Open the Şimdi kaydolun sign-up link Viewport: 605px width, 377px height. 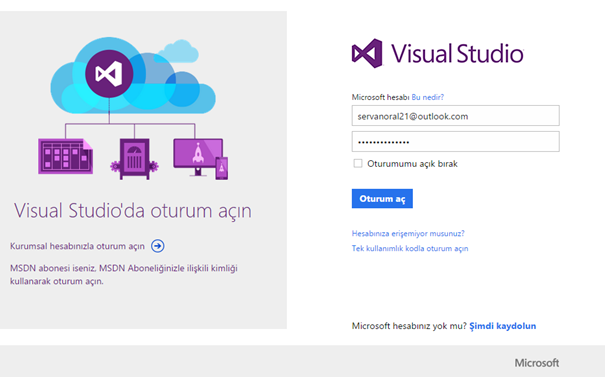[502, 326]
